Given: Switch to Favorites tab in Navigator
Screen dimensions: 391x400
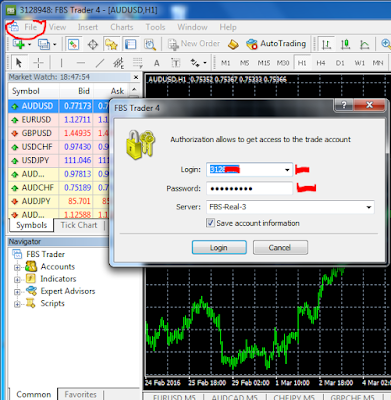Looking at the screenshot, I should pos(80,394).
